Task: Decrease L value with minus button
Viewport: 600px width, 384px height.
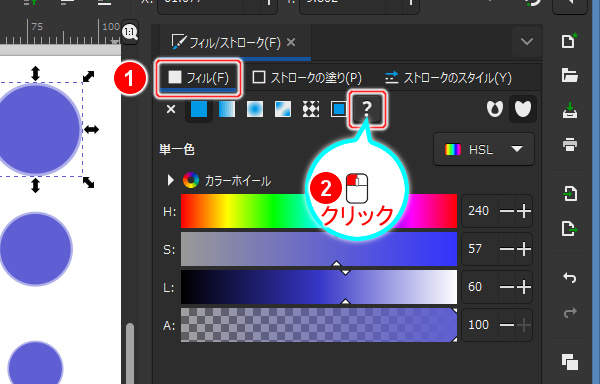Action: point(507,287)
